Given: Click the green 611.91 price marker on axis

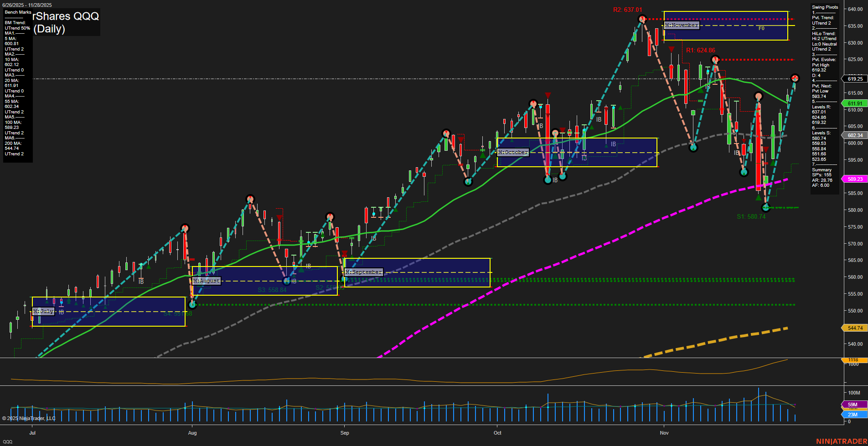Looking at the screenshot, I should [854, 103].
